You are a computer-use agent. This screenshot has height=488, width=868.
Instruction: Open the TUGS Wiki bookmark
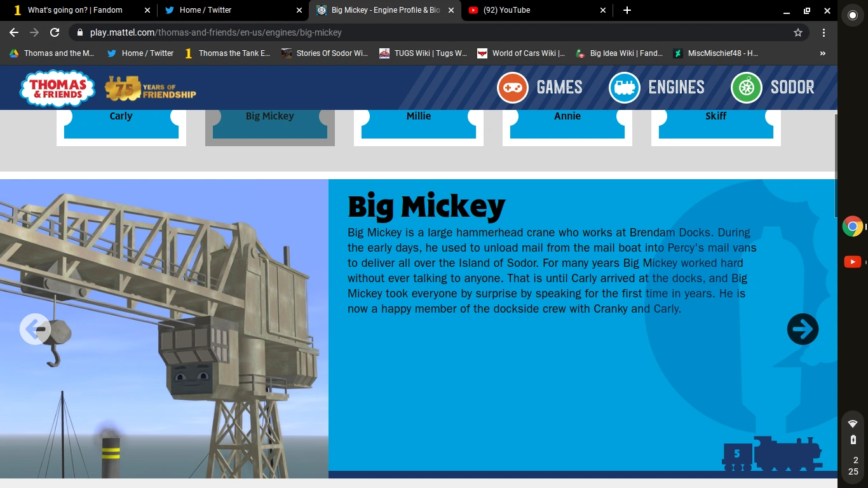click(x=423, y=53)
